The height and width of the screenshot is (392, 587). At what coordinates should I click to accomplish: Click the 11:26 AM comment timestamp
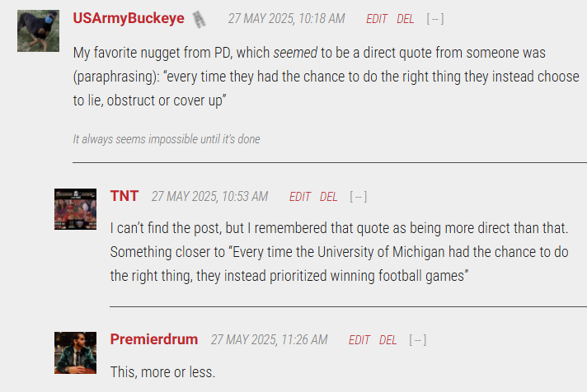point(269,339)
